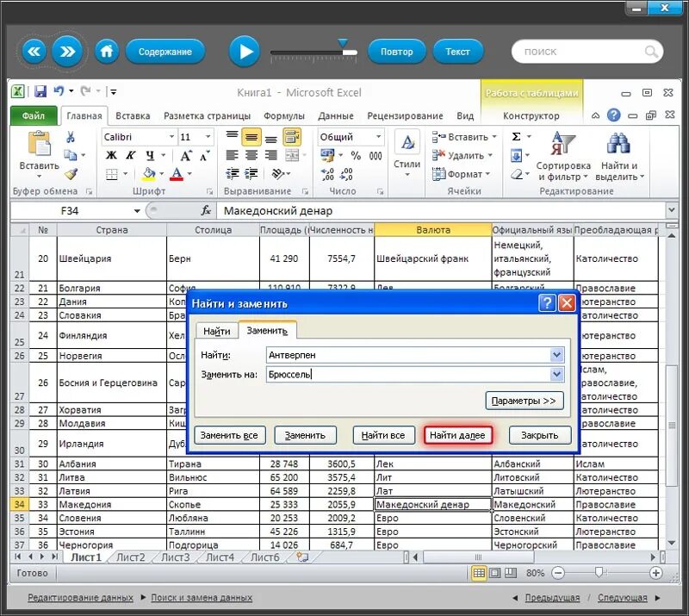Image resolution: width=689 pixels, height=616 pixels.
Task: Zoom out with the minus button
Action: pyautogui.click(x=558, y=573)
